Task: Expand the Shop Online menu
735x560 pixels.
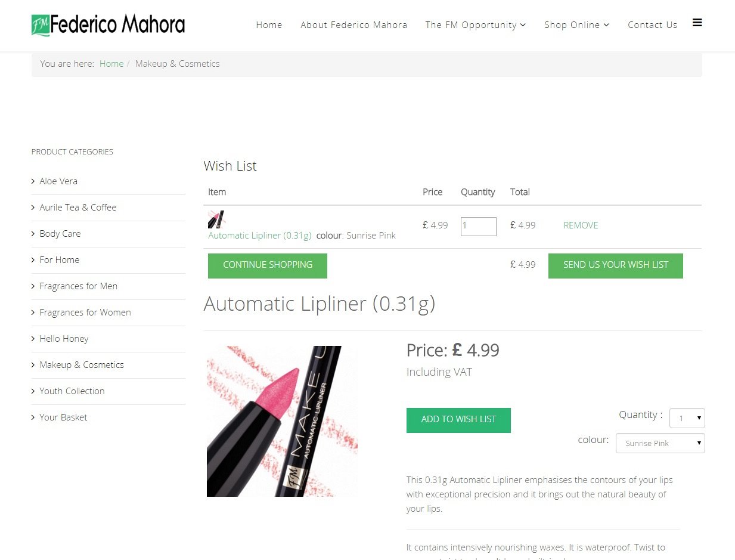Action: pyautogui.click(x=576, y=25)
